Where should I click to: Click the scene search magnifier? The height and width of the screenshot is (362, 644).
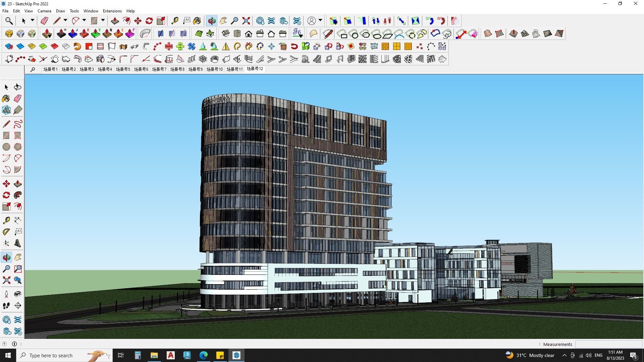pyautogui.click(x=33, y=69)
